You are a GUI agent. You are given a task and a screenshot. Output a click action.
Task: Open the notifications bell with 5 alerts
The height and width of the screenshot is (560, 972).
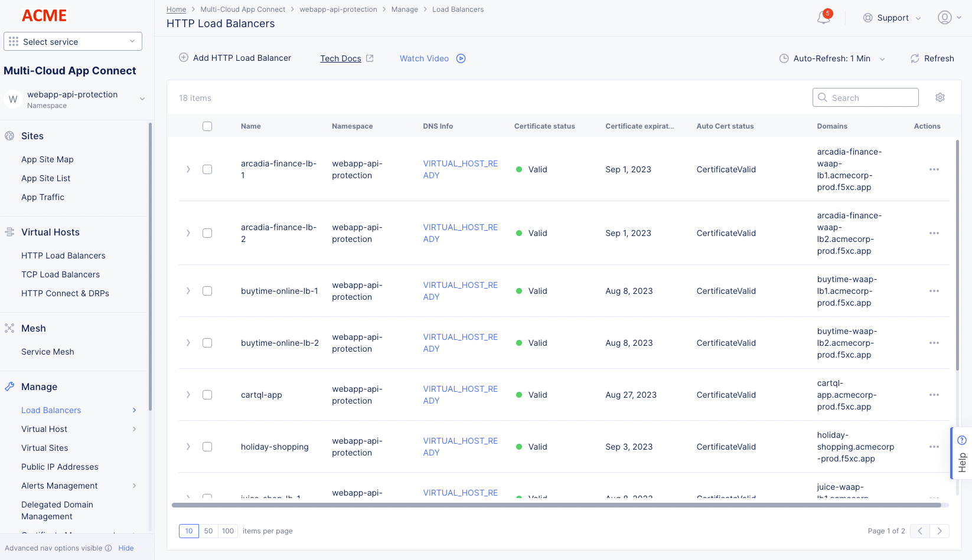823,18
